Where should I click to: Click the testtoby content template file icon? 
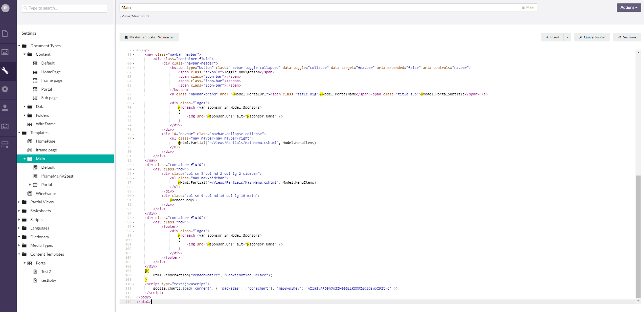click(x=35, y=280)
